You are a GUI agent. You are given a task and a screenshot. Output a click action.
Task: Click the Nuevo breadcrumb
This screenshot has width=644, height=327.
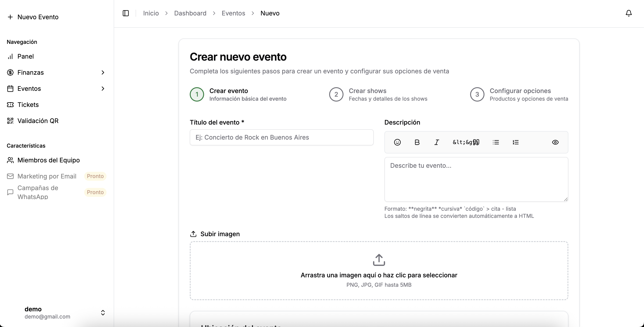(x=270, y=13)
